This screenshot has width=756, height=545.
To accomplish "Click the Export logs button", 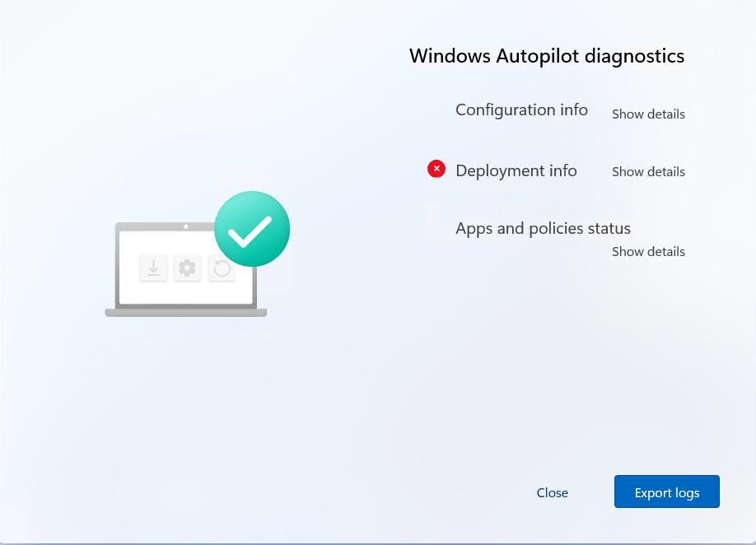I will pos(667,491).
